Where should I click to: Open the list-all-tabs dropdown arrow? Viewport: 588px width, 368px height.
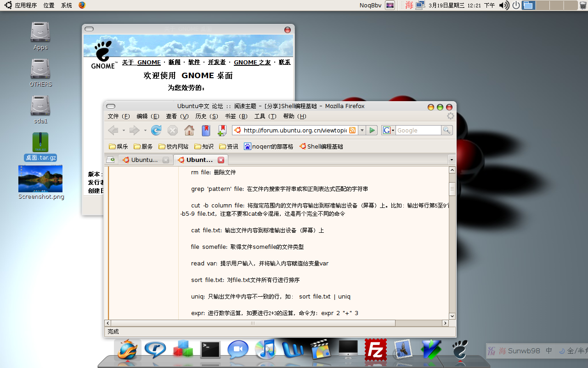(452, 160)
